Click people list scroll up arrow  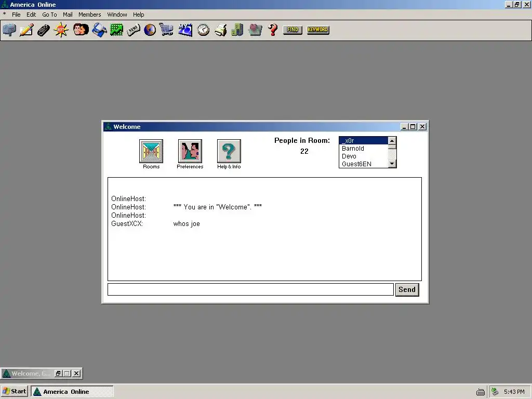click(x=392, y=141)
